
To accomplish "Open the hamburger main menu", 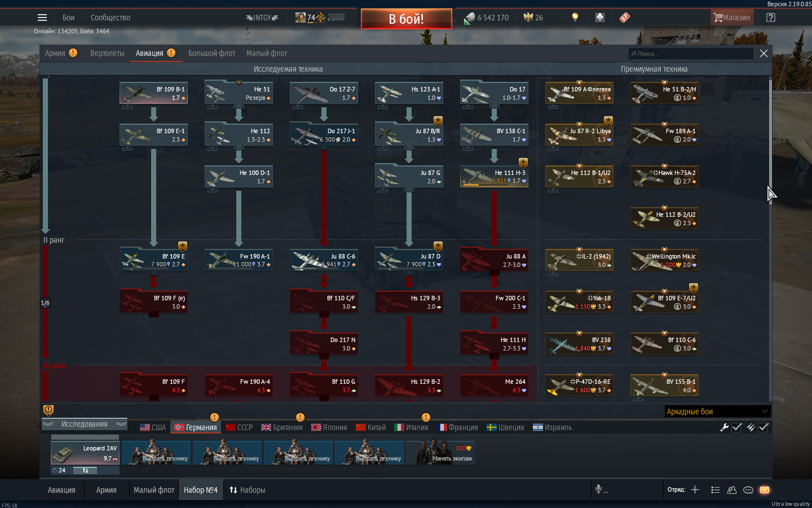I will [42, 17].
